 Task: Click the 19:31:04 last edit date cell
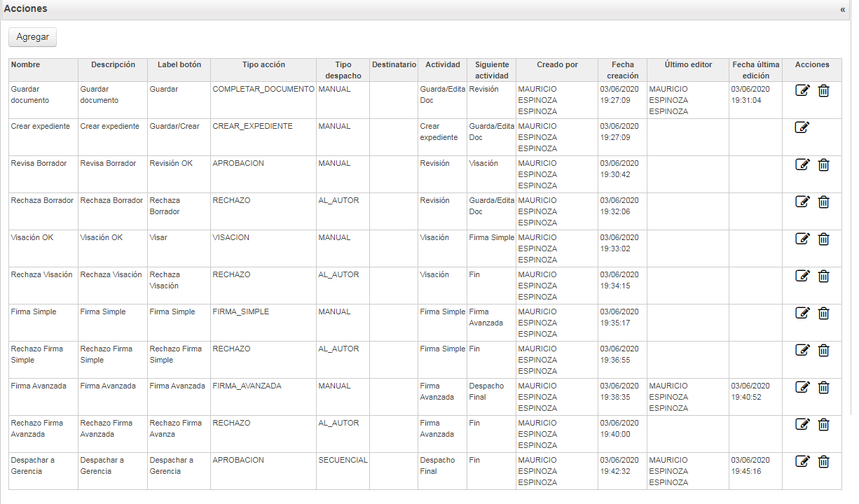pyautogui.click(x=755, y=100)
